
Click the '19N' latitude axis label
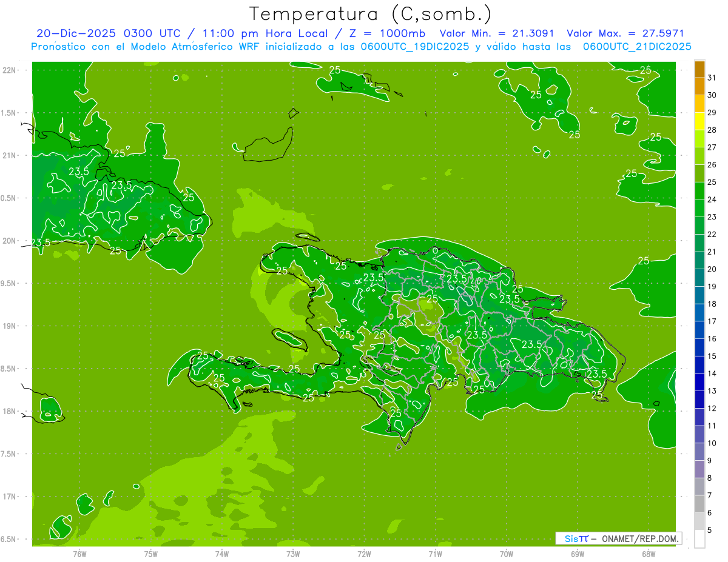click(x=8, y=326)
